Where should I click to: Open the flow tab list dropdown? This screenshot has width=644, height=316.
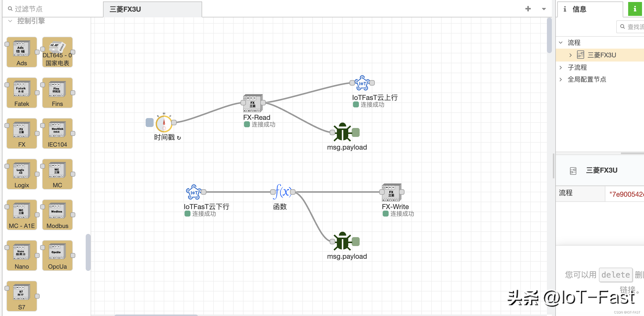pos(543,9)
